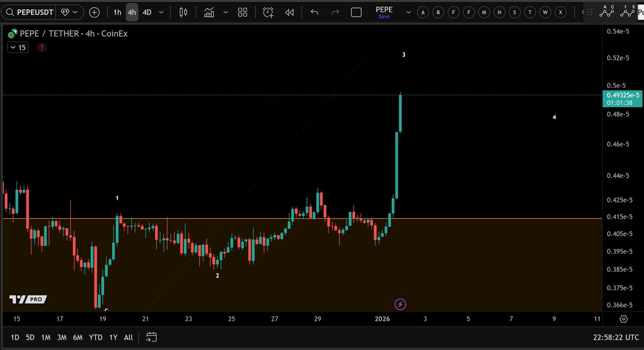Redo the last chart action
Screen dimensions: 644x350
pos(335,12)
